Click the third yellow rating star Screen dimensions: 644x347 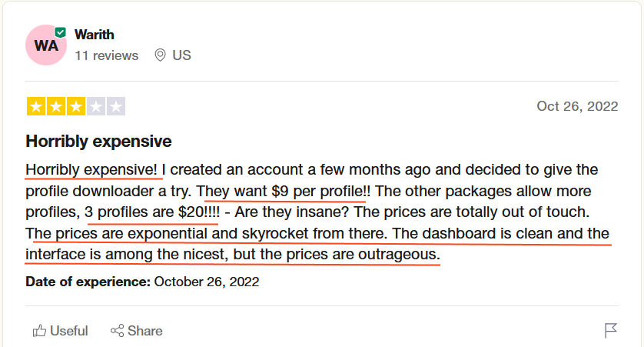[75, 106]
